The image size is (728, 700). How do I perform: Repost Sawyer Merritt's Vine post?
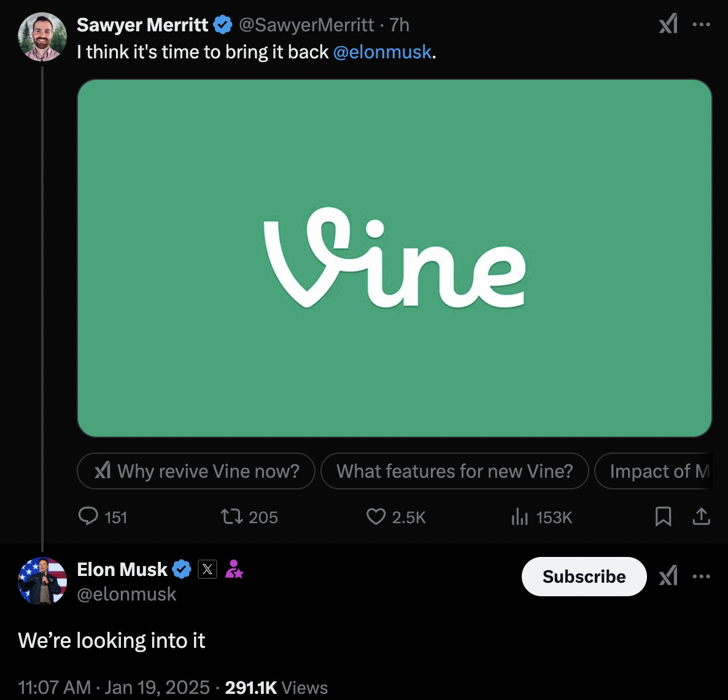pos(232,516)
